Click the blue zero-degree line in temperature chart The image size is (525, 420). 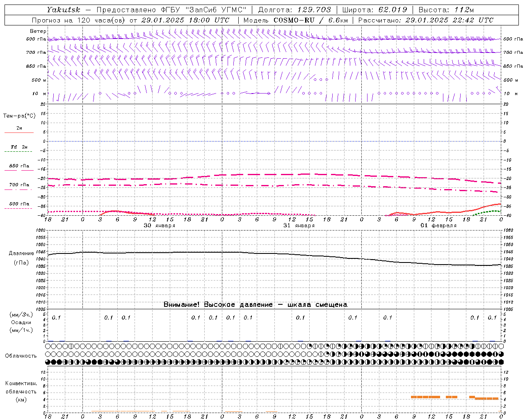[274, 141]
